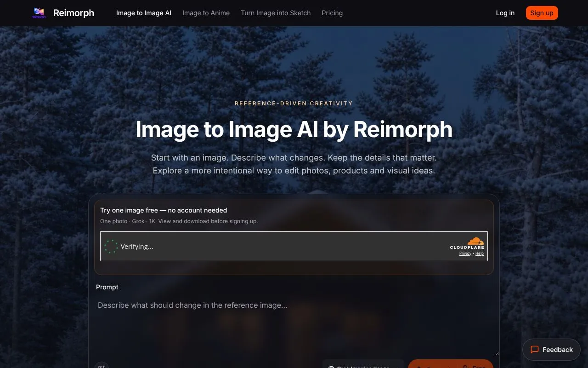The width and height of the screenshot is (588, 368).
Task: Open the Grok Imagine Image model dropdown
Action: [363, 364]
